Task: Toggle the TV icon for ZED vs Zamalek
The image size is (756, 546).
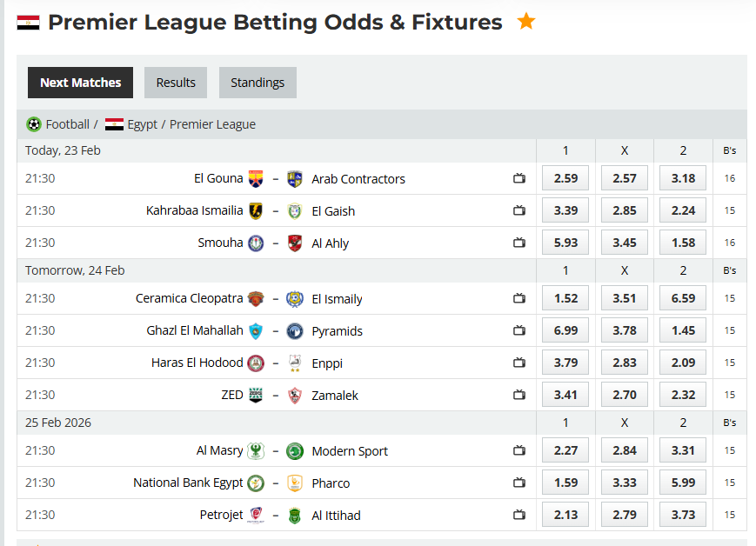Action: tap(519, 395)
